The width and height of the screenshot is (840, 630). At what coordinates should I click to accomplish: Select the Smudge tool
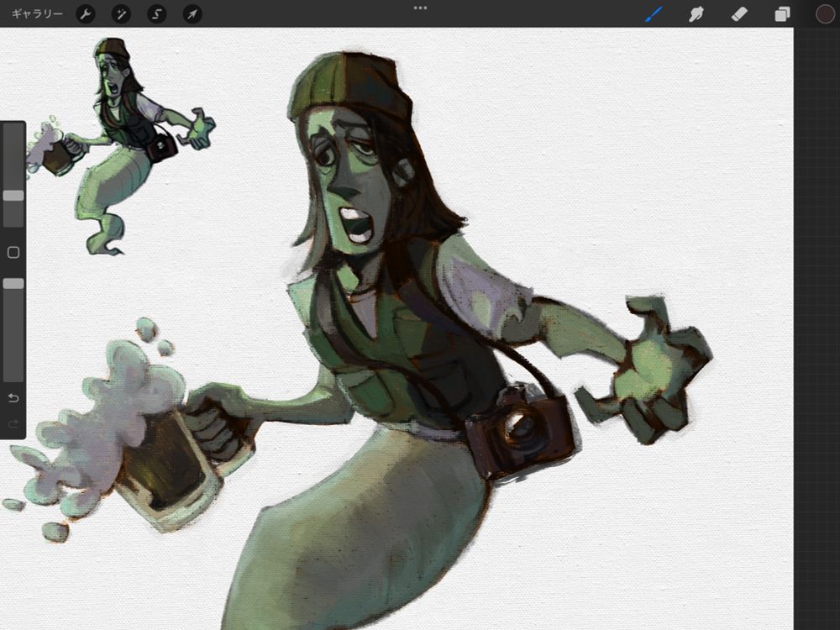pos(696,14)
